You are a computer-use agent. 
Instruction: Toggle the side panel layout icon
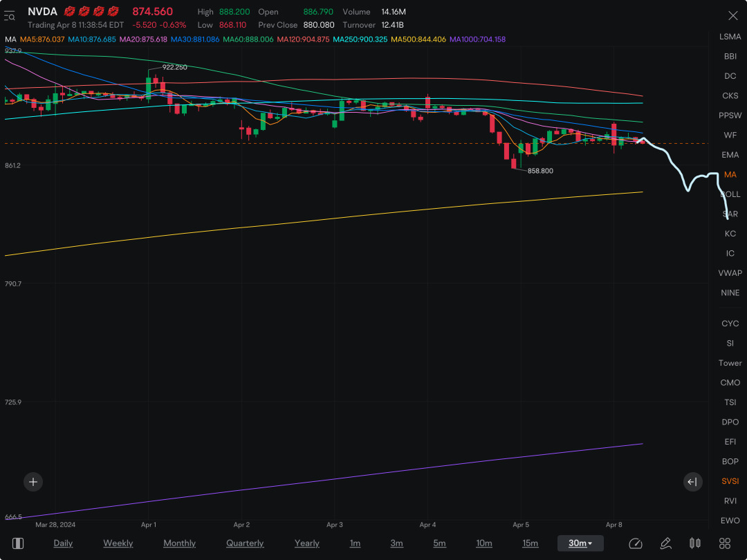pos(17,543)
